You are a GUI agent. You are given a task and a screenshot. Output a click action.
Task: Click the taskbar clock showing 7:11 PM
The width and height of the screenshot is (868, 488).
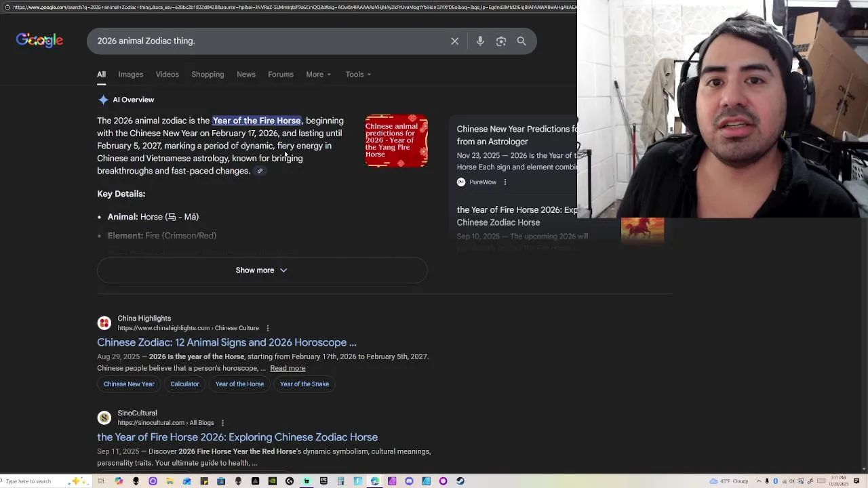[838, 481]
